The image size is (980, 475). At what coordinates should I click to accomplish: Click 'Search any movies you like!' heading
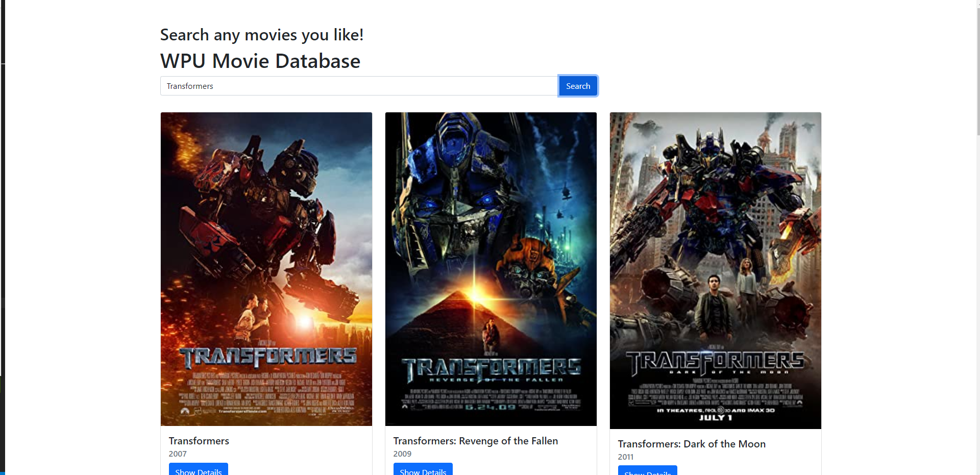point(262,35)
